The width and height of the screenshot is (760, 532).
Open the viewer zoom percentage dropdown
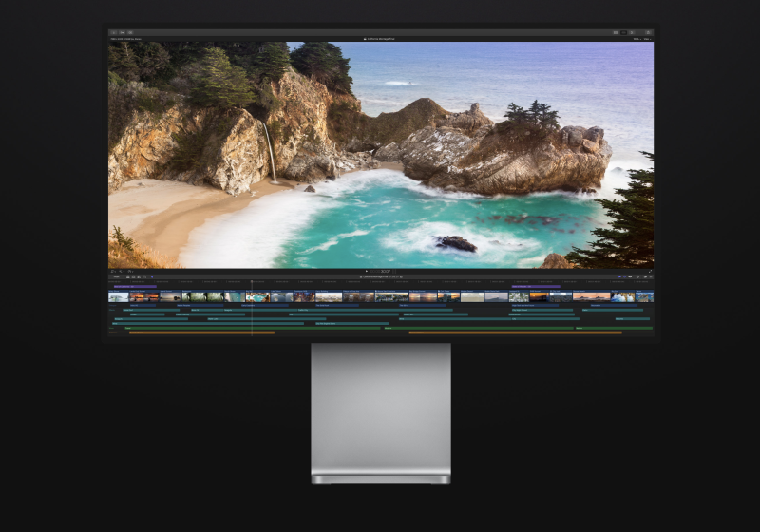coord(636,39)
